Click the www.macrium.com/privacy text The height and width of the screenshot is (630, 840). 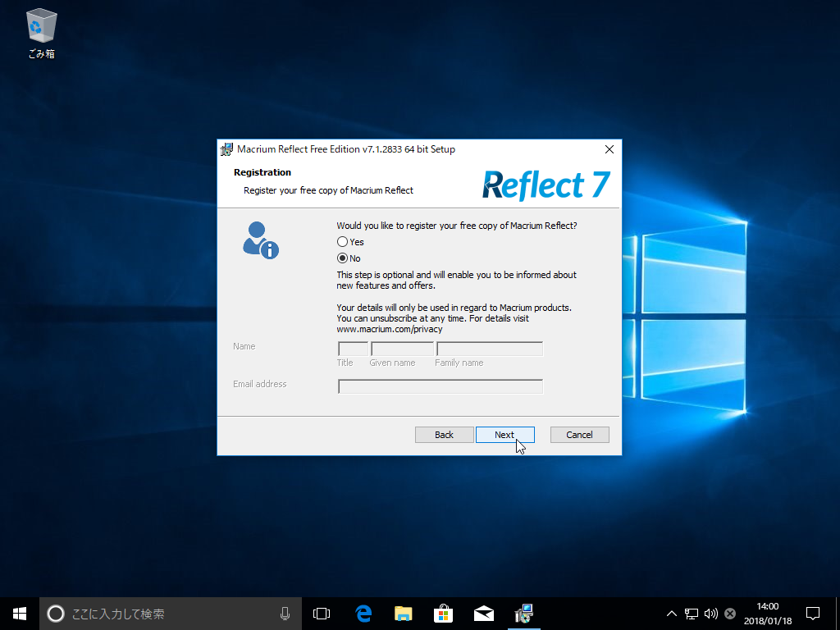[390, 329]
